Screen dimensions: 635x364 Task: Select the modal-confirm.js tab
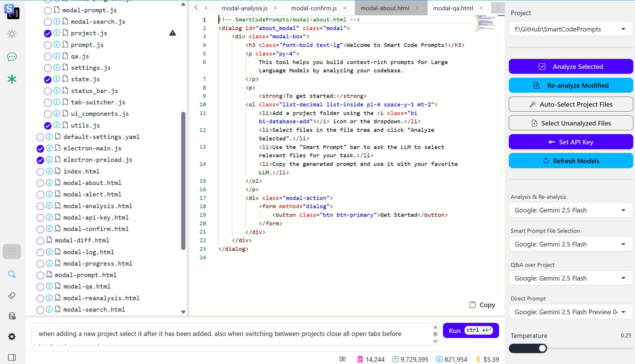pos(314,8)
